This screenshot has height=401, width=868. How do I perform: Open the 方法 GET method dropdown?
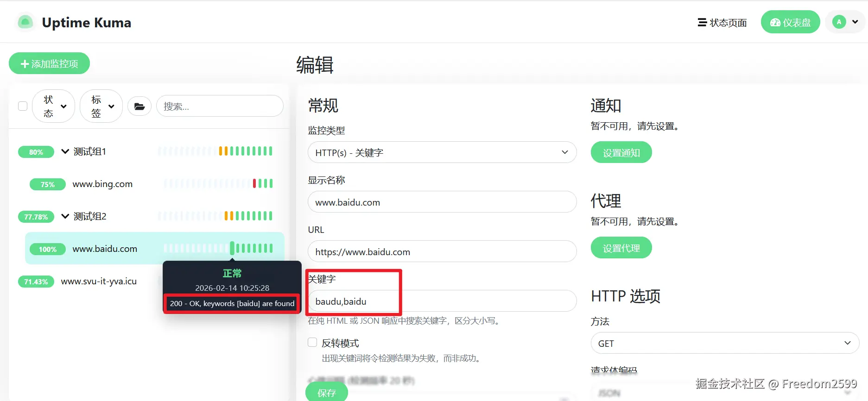pyautogui.click(x=725, y=343)
